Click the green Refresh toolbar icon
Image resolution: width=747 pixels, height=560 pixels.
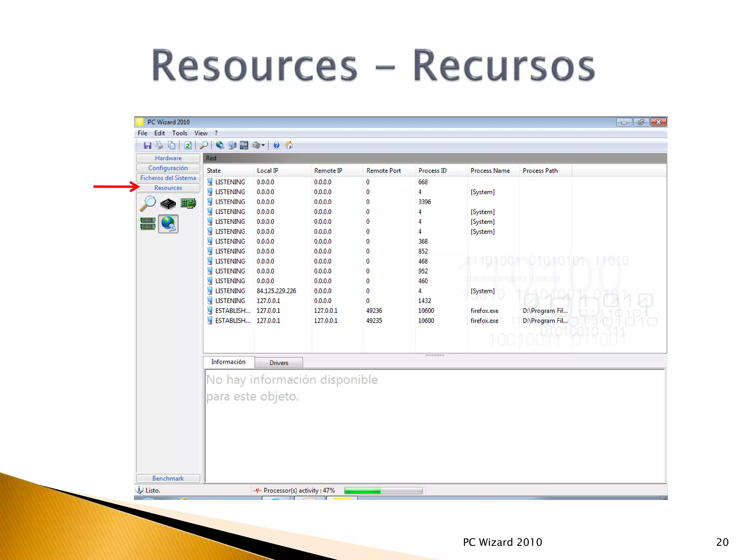pos(188,145)
